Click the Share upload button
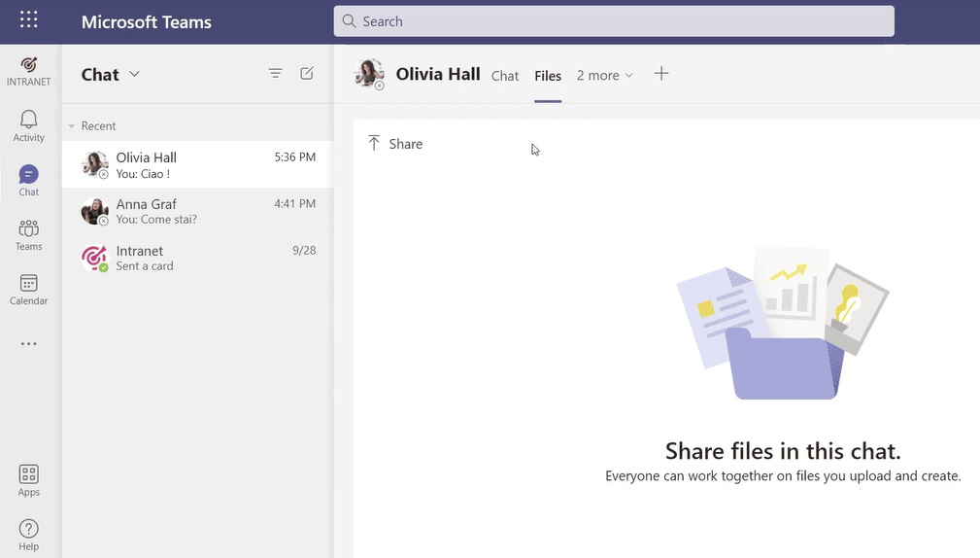The width and height of the screenshot is (980, 558). tap(395, 144)
